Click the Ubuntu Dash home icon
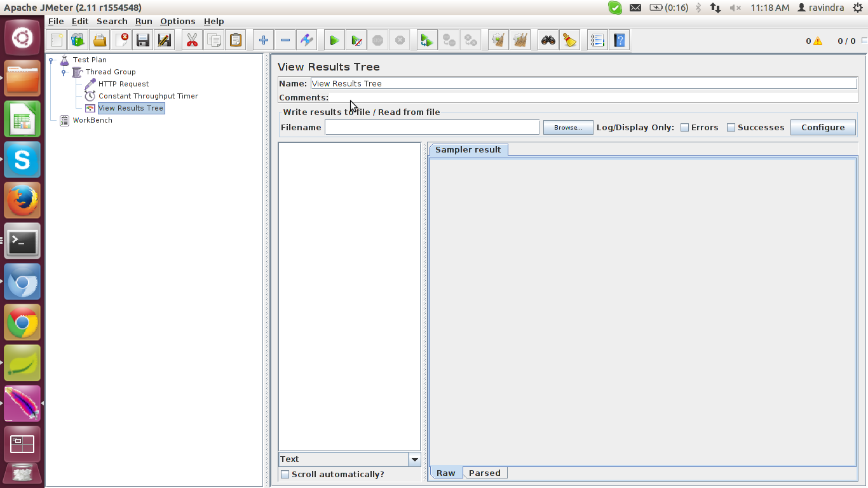Screen dimensions: 868x488 point(22,37)
